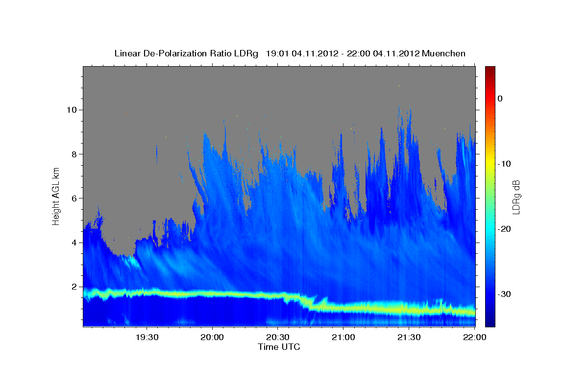Click the colorbar value -10
The width and height of the screenshot is (588, 392).
(504, 164)
